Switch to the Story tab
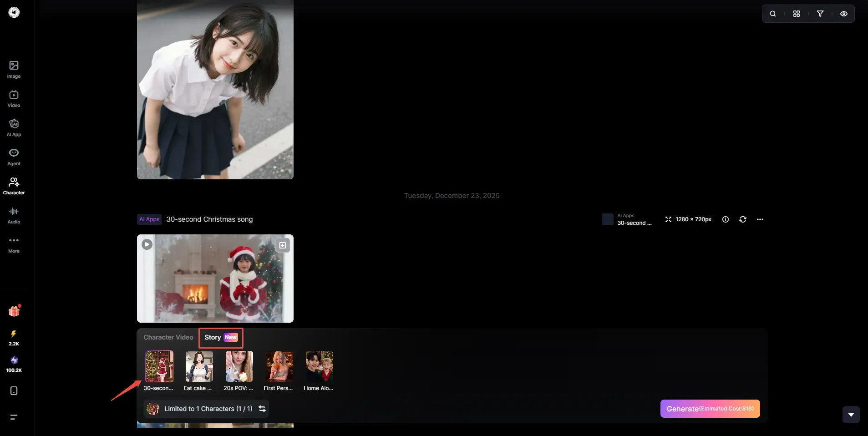 coord(221,337)
